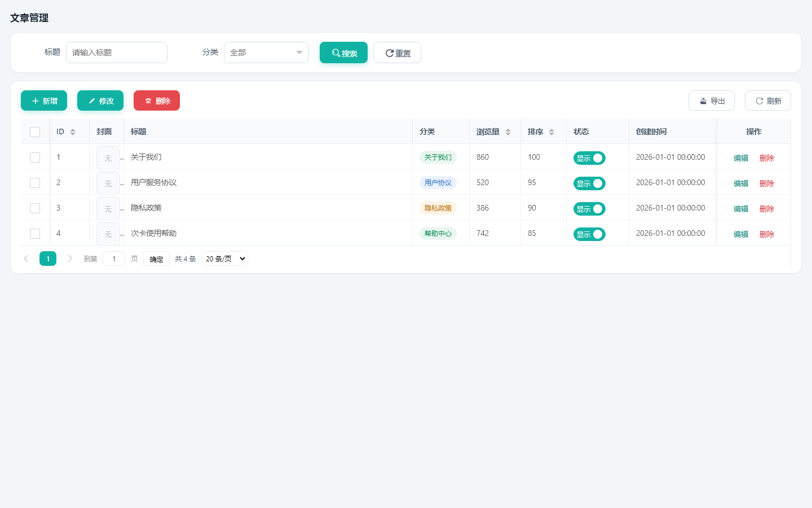Edit the 隐私政策 article

(741, 209)
